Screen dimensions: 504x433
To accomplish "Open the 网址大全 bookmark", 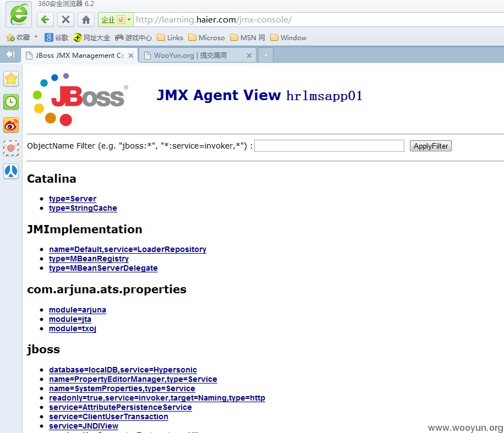I will click(x=91, y=37).
